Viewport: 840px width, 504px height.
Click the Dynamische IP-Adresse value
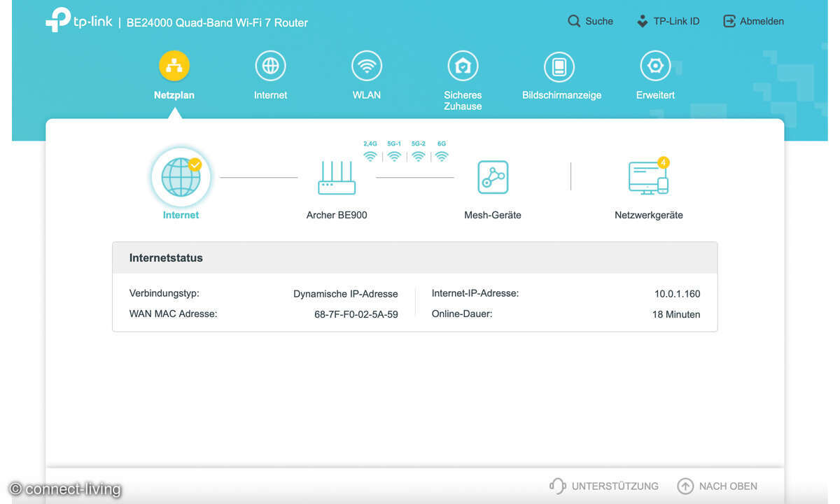point(346,294)
